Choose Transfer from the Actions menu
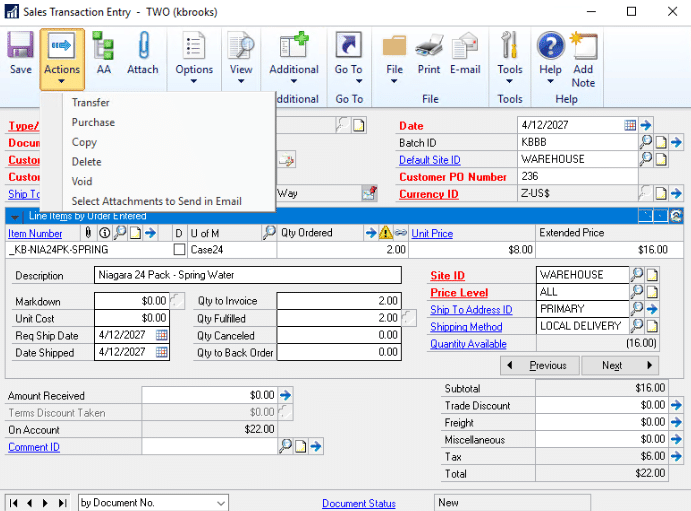Viewport: 691px width, 511px height. click(x=91, y=103)
